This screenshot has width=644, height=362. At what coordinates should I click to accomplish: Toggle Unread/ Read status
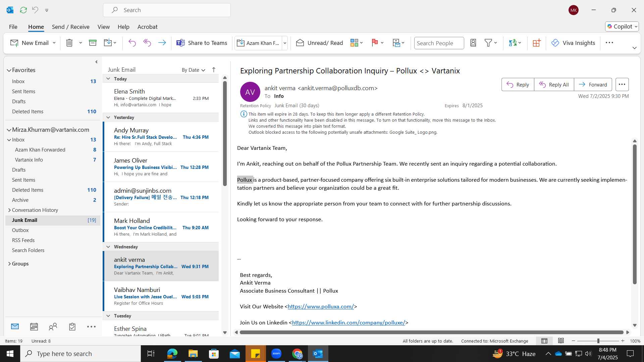tap(319, 43)
